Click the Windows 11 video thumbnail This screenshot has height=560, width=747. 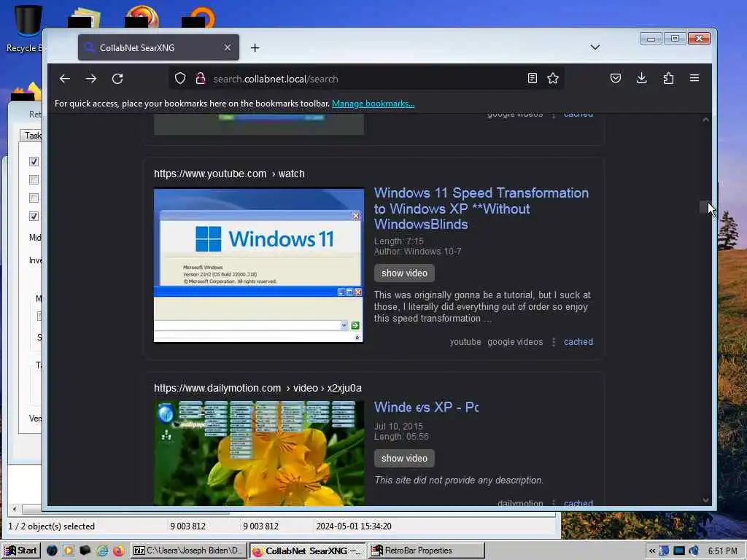(x=259, y=265)
